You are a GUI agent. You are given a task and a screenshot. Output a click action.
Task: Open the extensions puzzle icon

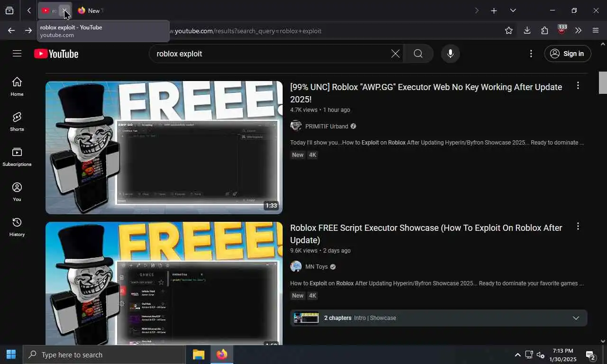tap(544, 31)
